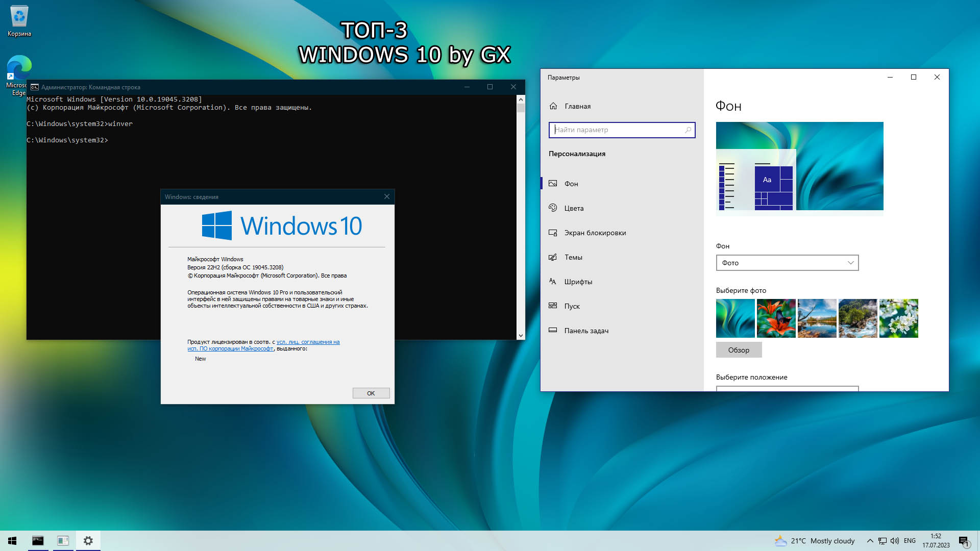Click the Home icon in Settings

[553, 106]
